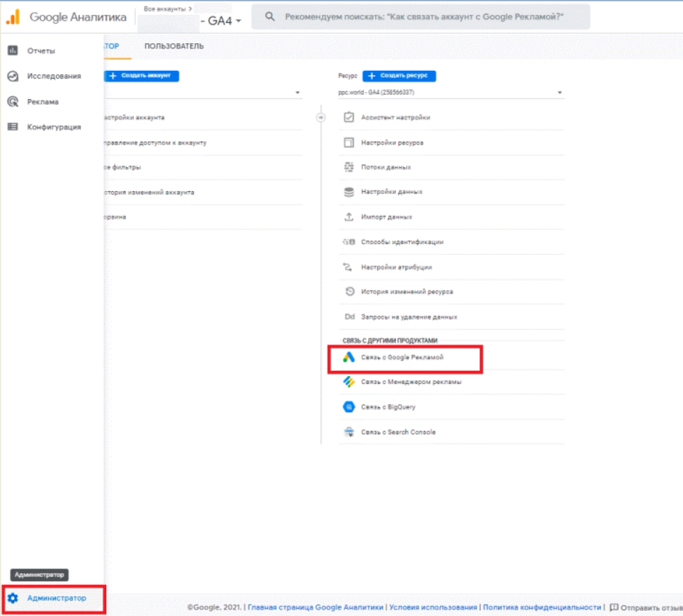This screenshot has width=683, height=616.
Task: Expand the account selector dropdown
Action: click(x=297, y=93)
